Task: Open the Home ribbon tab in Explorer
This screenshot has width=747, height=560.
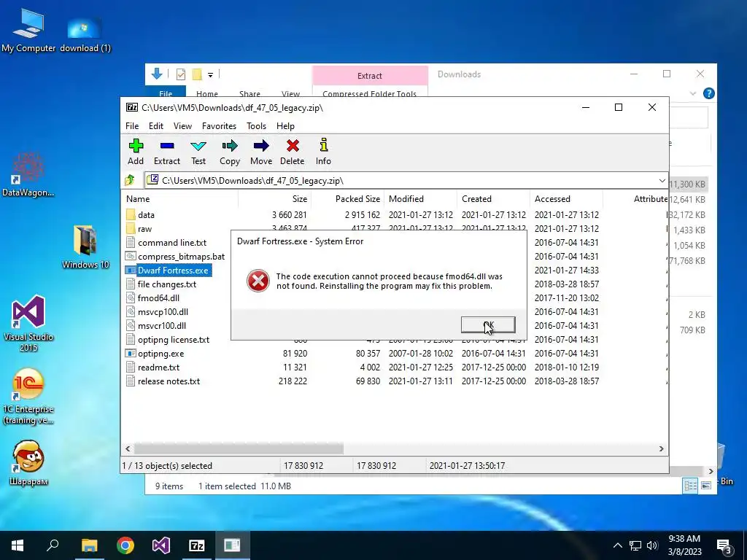Action: (x=206, y=93)
